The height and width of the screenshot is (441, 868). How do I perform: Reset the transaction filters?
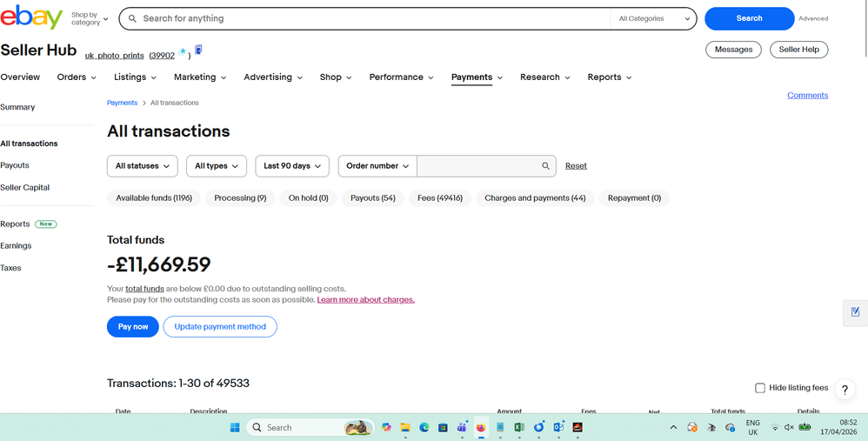click(576, 166)
